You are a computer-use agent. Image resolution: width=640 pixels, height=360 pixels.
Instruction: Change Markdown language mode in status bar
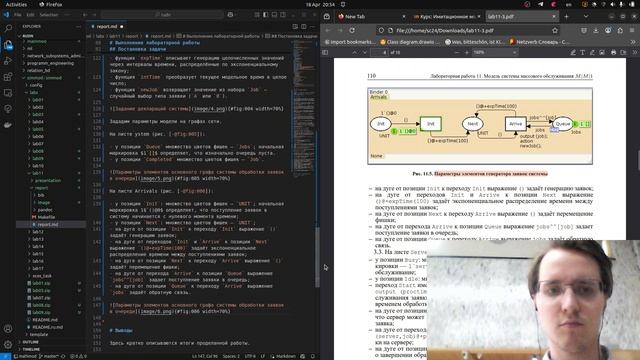point(285,356)
